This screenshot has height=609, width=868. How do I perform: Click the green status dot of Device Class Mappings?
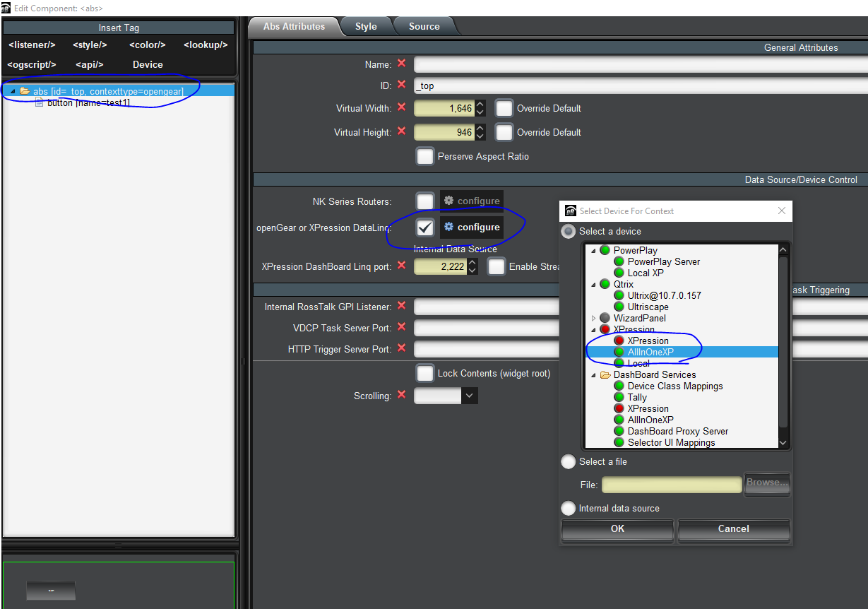619,386
